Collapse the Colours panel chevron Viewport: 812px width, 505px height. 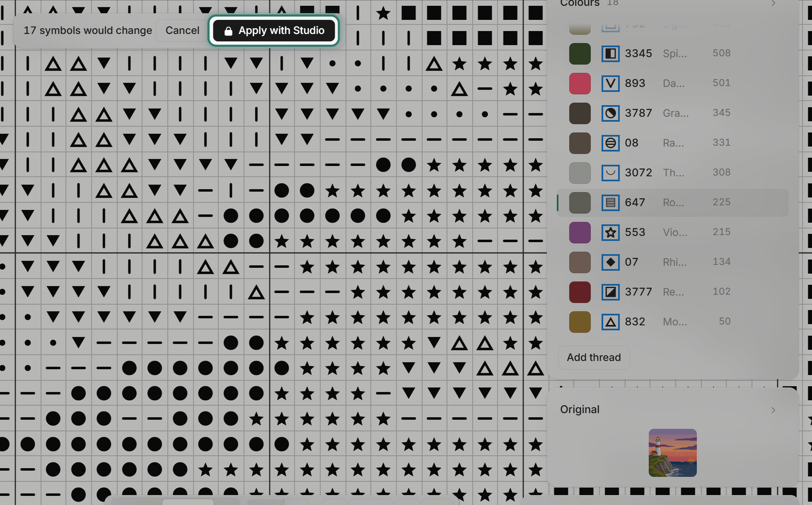point(773,3)
